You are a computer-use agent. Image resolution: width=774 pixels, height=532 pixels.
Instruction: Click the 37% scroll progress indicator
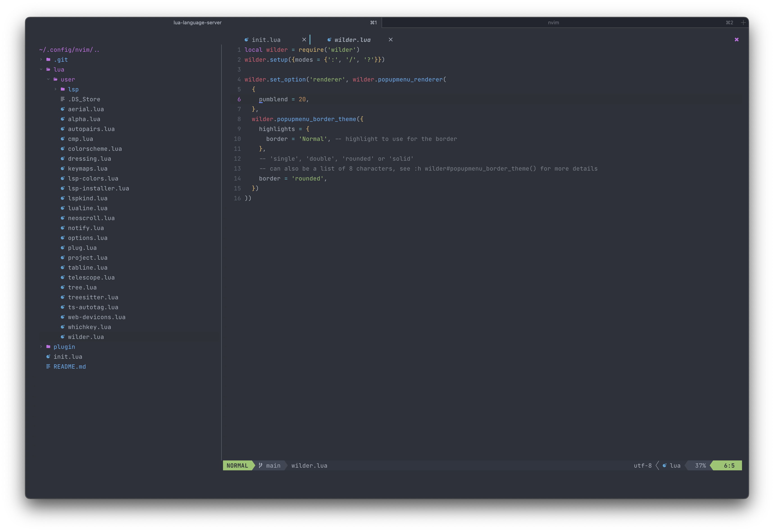click(x=700, y=465)
